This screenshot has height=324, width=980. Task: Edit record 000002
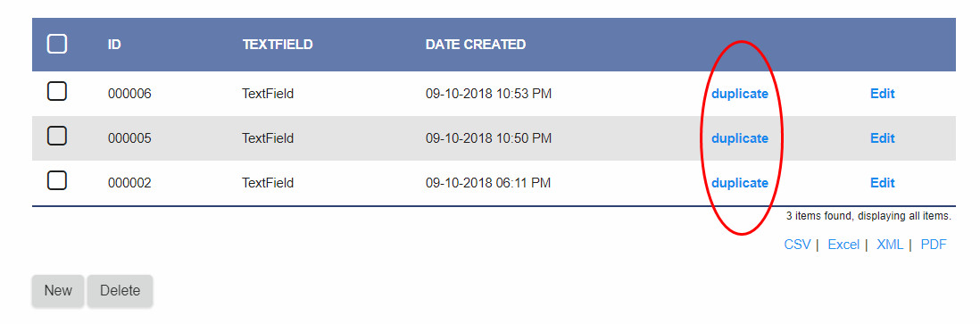pyautogui.click(x=883, y=183)
